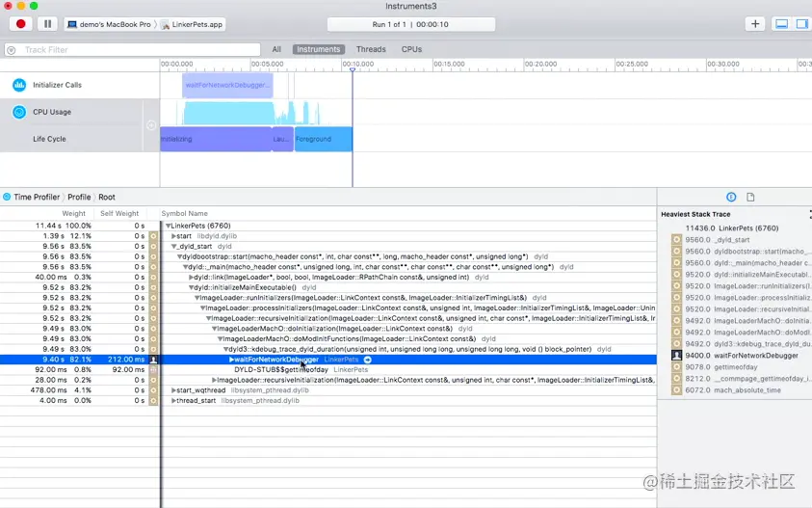Screen dimensions: 812x508
Task: Collapse the ImageLoaderMachO::doInitialization row
Action: [215, 329]
